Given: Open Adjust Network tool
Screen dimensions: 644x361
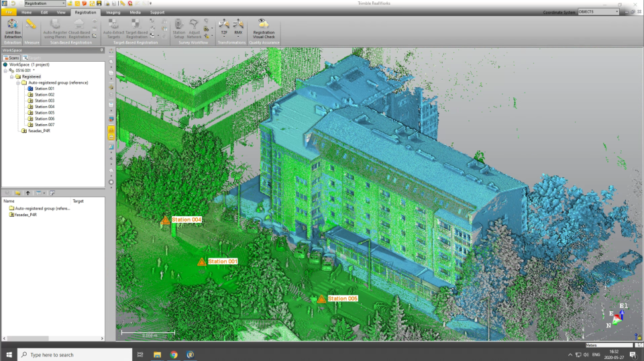Looking at the screenshot, I should [194, 28].
